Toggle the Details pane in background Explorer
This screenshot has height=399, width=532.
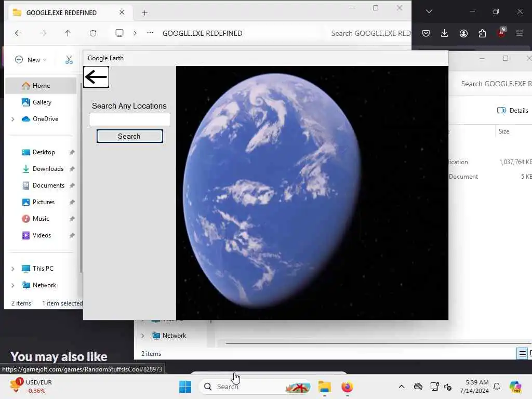(x=512, y=110)
